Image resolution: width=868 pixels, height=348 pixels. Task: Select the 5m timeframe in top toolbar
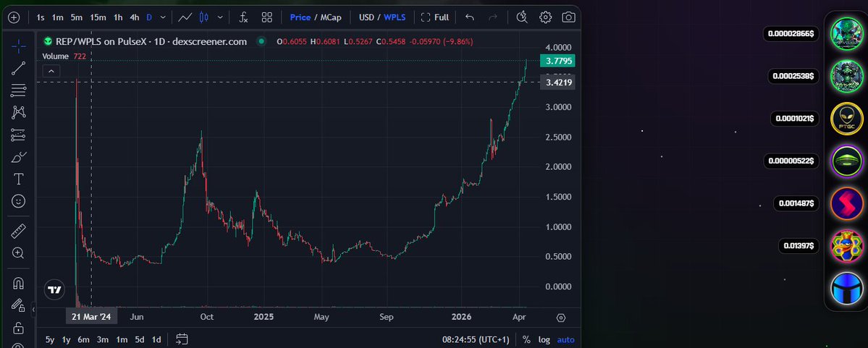click(77, 17)
